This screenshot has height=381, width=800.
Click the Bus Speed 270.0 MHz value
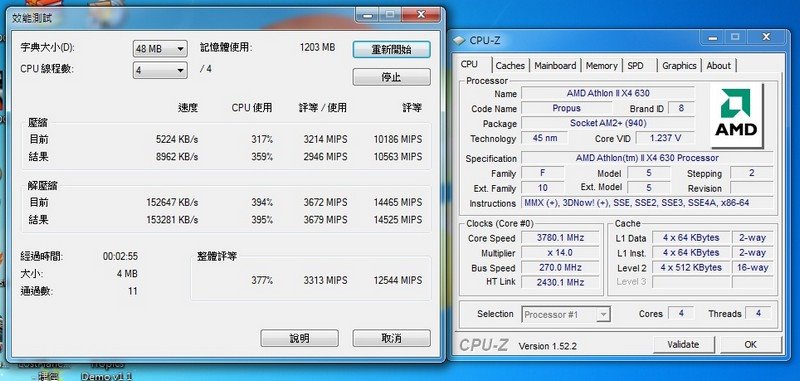(x=560, y=267)
